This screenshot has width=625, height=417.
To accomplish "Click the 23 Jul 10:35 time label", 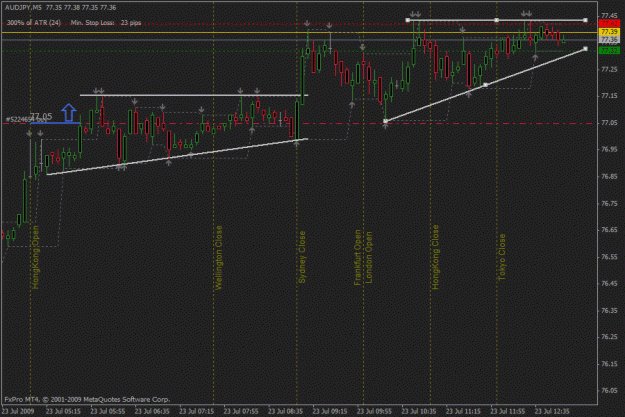I will (x=419, y=411).
